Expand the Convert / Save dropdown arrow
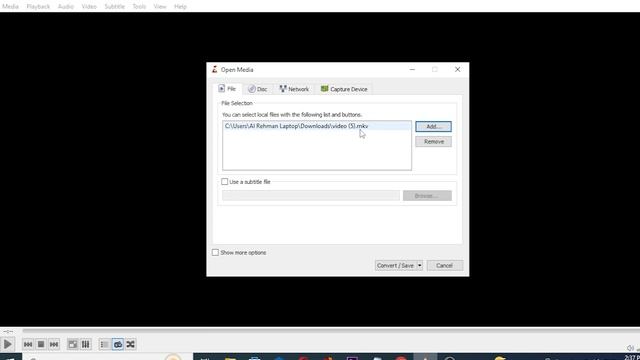The image size is (640, 360). point(420,265)
